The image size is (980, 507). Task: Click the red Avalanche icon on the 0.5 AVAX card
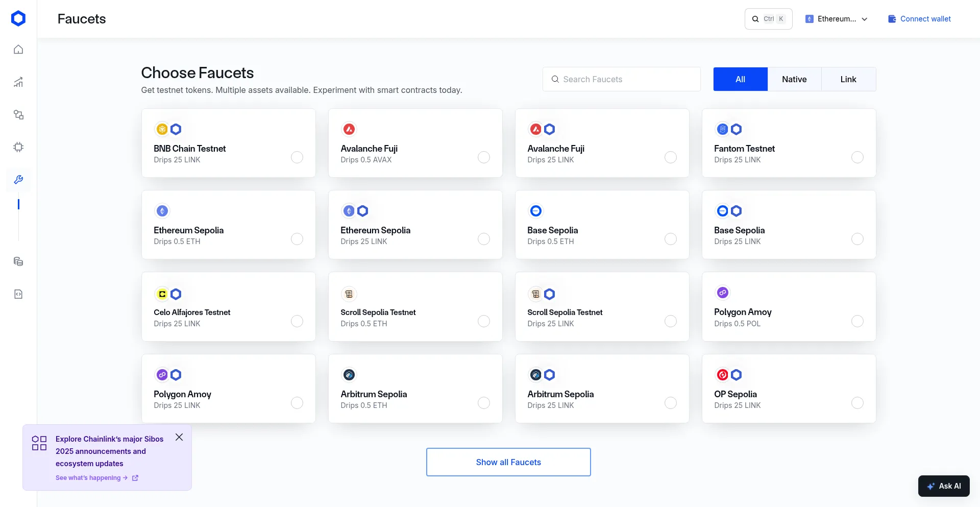coord(349,129)
